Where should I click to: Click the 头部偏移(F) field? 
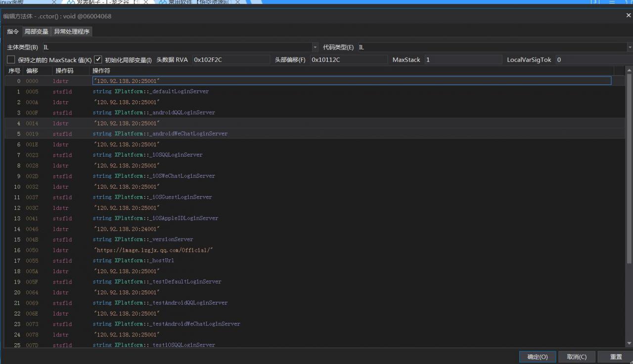(349, 60)
